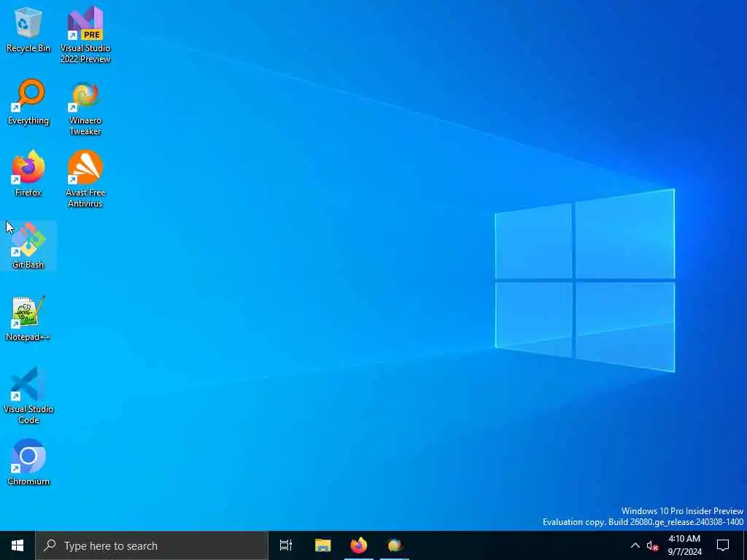This screenshot has width=747, height=560.
Task: Select the Visual Studio 2022 Preview shortcut
Action: tap(85, 34)
